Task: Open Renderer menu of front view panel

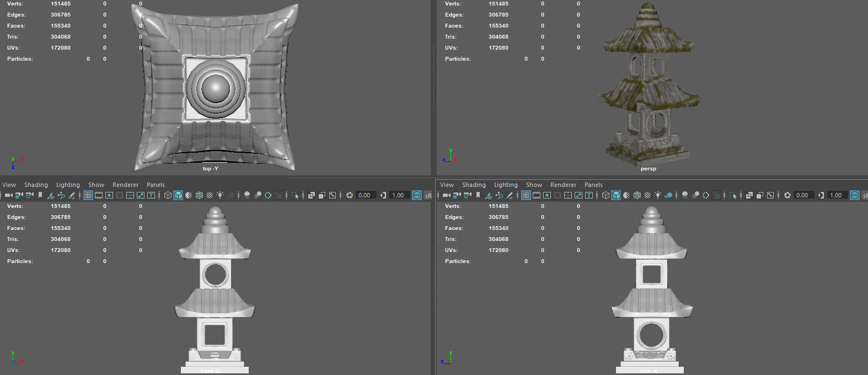Action: click(125, 185)
